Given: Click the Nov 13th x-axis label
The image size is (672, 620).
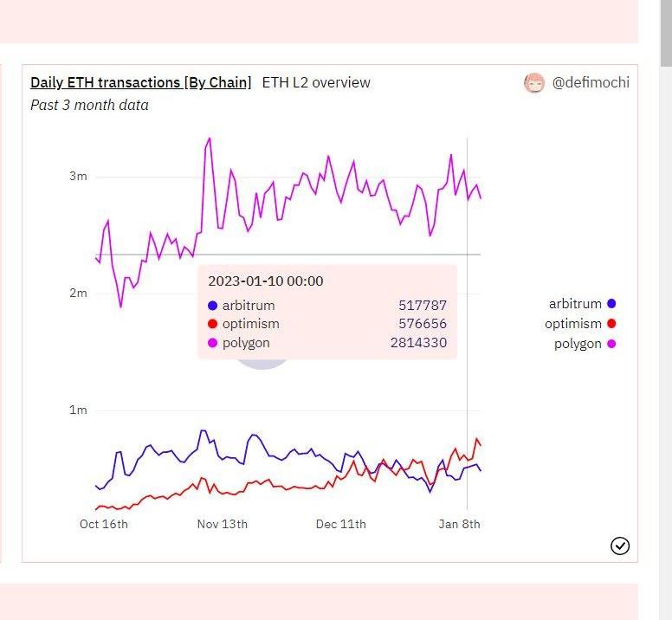Looking at the screenshot, I should pyautogui.click(x=223, y=524).
